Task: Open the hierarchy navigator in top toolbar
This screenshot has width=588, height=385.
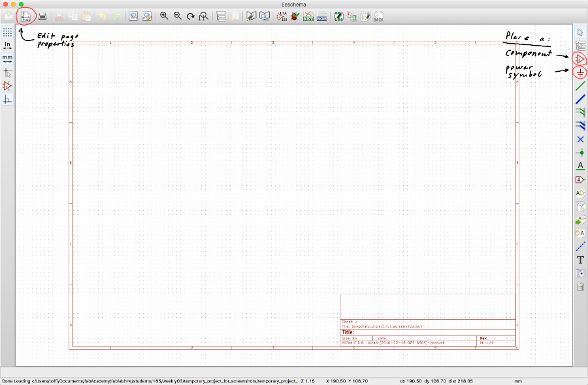Action: [x=221, y=16]
